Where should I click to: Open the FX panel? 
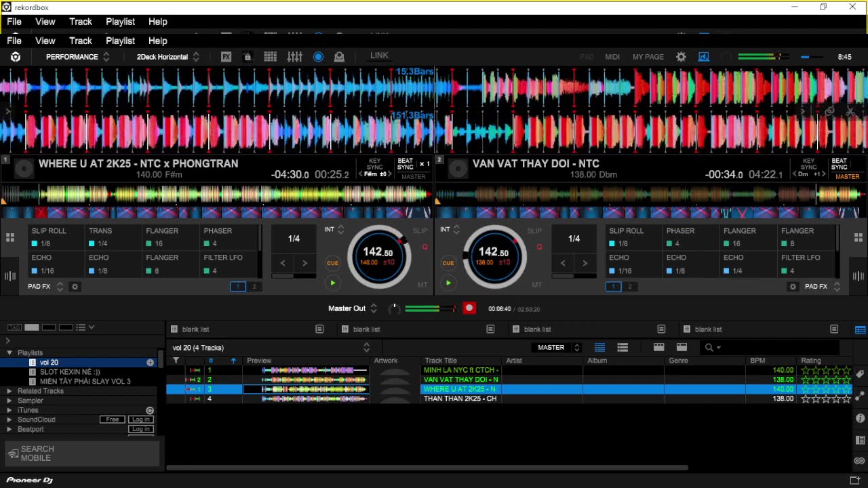tap(226, 57)
